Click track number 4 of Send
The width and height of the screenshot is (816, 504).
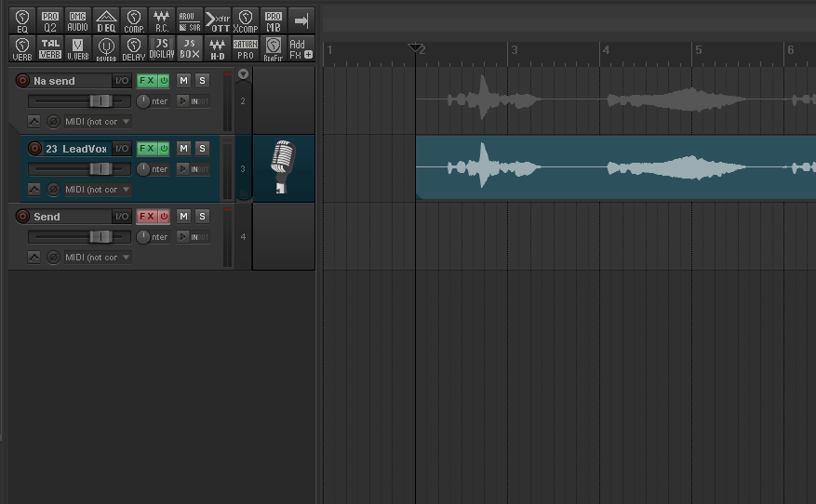(243, 236)
